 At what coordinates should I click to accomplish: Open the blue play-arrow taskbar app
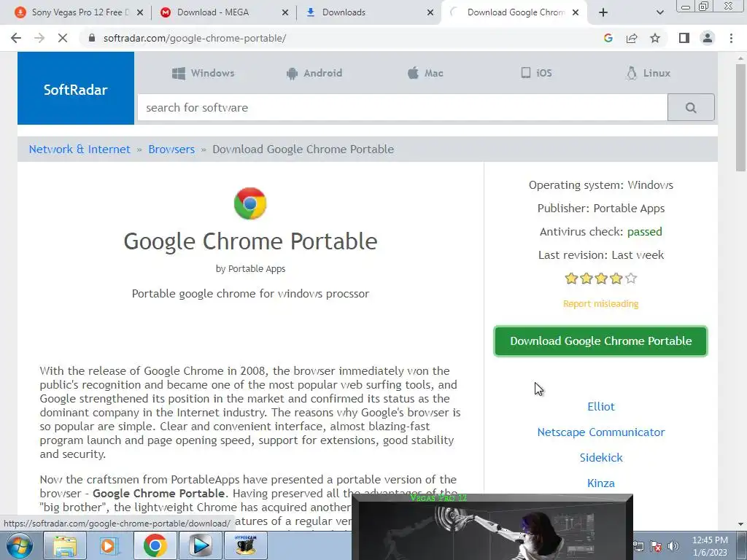(200, 545)
